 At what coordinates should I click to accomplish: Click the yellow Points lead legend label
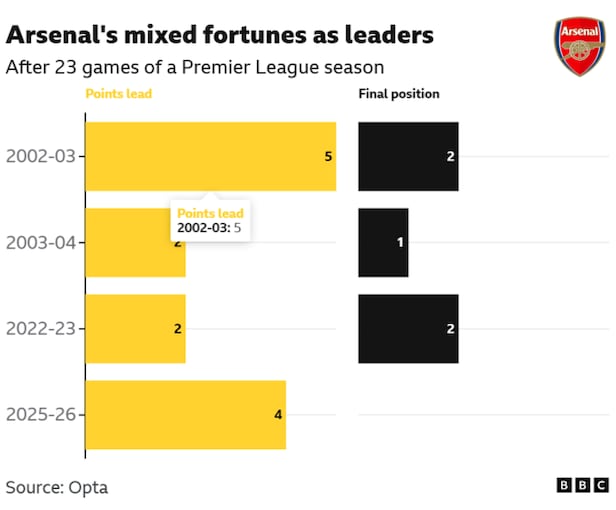tap(118, 95)
